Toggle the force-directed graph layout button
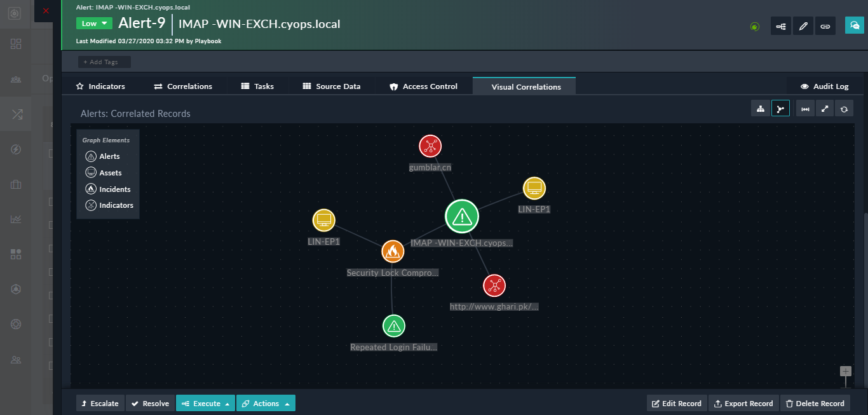 pyautogui.click(x=780, y=108)
